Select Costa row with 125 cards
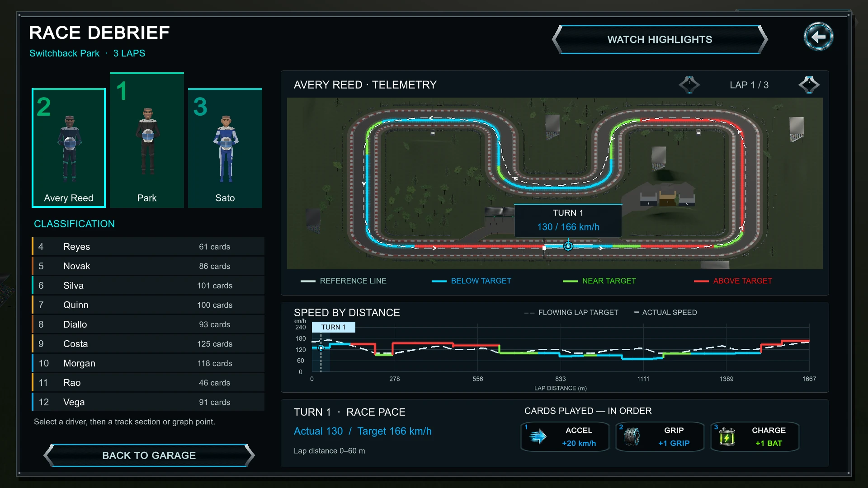This screenshot has height=488, width=868. (x=148, y=344)
